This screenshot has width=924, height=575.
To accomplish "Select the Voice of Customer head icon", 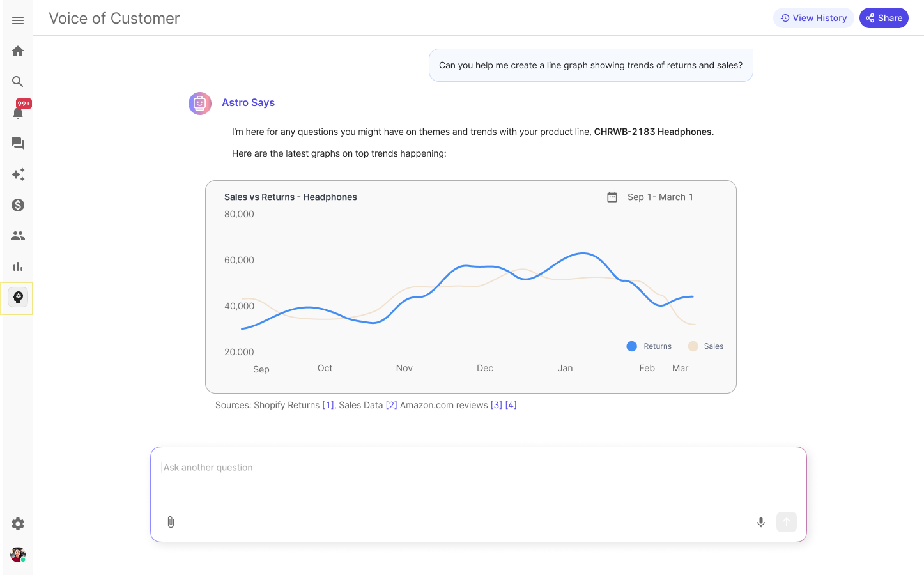I will point(18,297).
